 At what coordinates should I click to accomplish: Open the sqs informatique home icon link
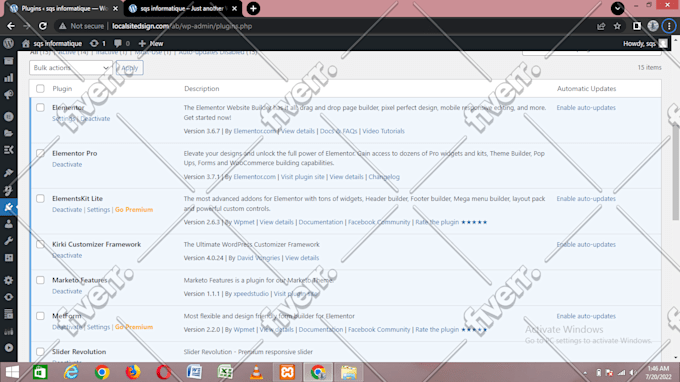coord(26,43)
